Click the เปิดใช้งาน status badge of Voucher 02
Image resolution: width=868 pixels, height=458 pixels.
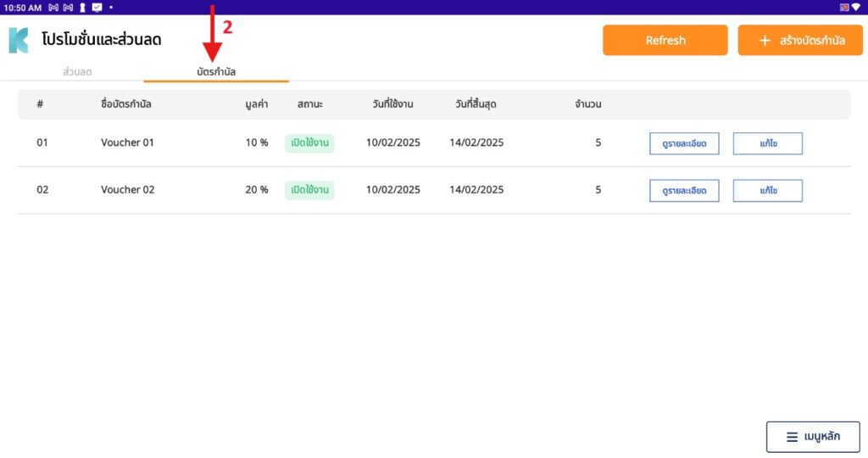click(309, 190)
